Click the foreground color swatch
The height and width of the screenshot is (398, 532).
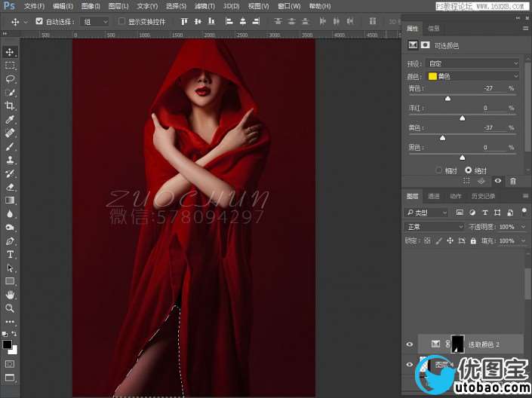click(7, 344)
